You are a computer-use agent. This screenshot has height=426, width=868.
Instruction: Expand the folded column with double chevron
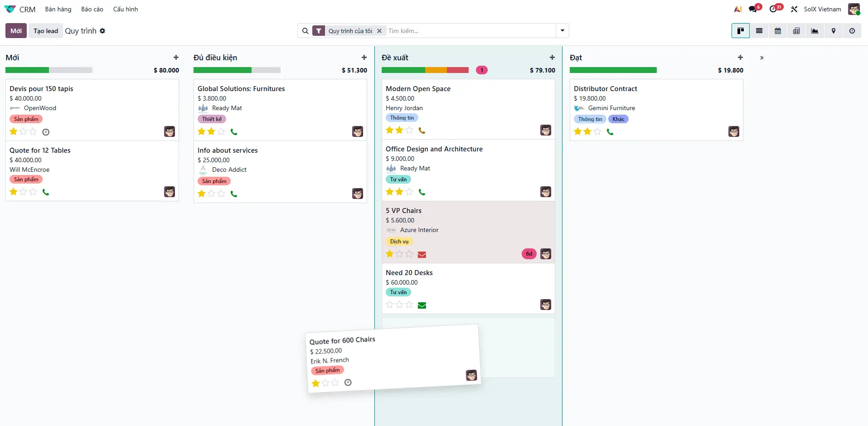point(762,58)
